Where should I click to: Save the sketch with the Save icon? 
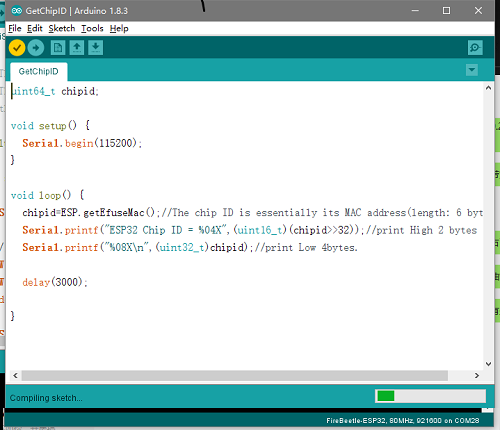(x=96, y=47)
